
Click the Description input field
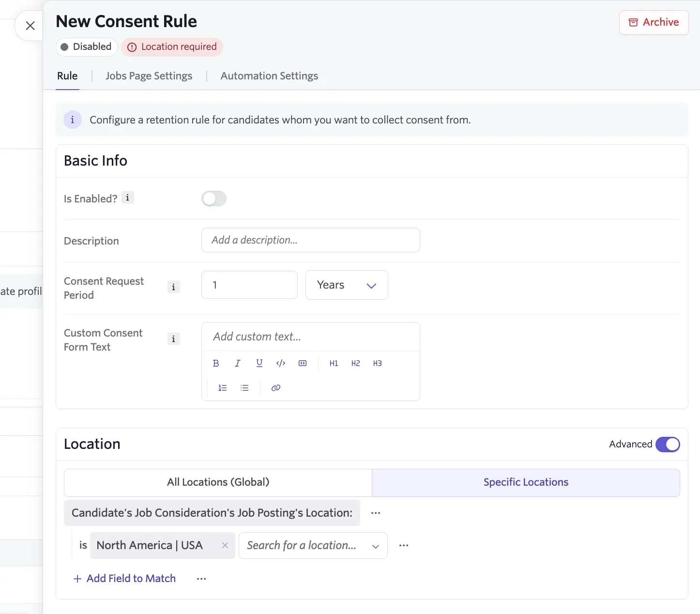tap(310, 240)
